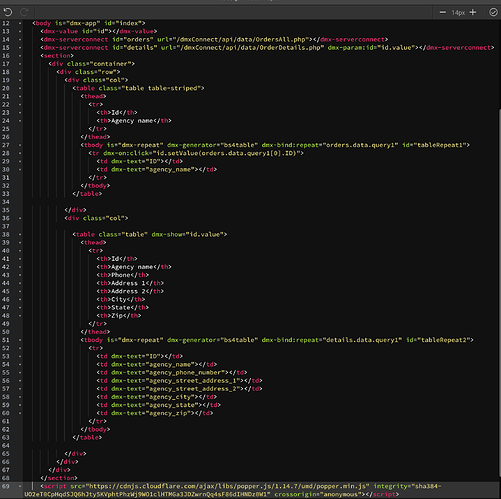Click line number 28 in the gutter
Viewport: 501px width, 499px height.
tap(6, 153)
